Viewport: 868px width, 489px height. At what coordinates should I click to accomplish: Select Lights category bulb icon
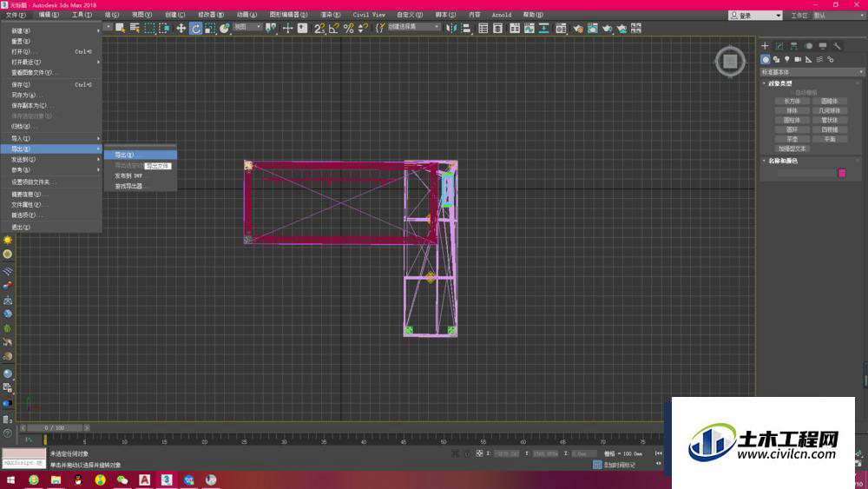(786, 59)
